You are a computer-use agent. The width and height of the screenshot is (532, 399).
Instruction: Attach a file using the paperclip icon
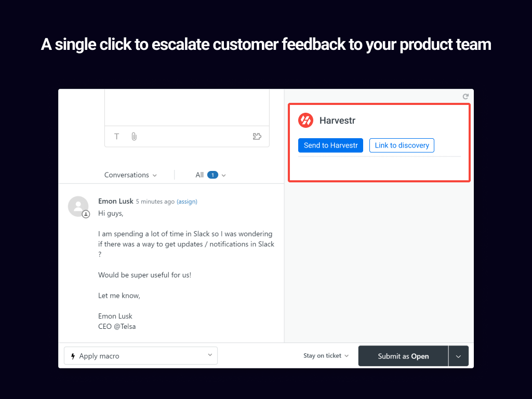pyautogui.click(x=134, y=137)
